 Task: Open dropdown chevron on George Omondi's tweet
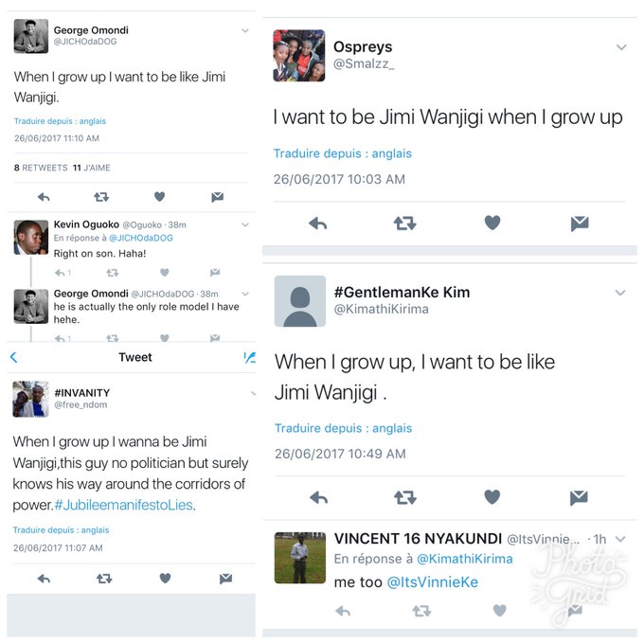245,31
